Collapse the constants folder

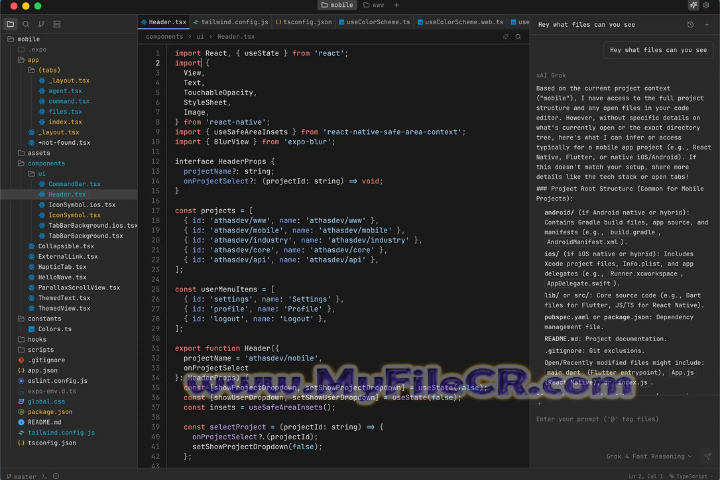[39, 319]
